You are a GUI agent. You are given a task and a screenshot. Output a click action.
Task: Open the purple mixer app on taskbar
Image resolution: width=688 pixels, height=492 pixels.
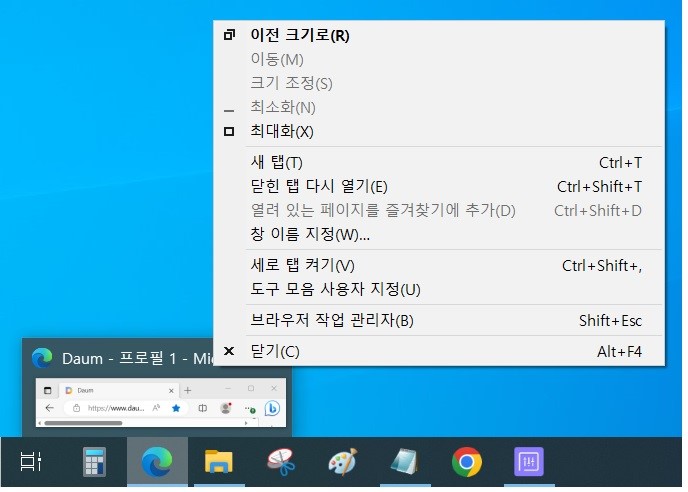[x=529, y=462]
